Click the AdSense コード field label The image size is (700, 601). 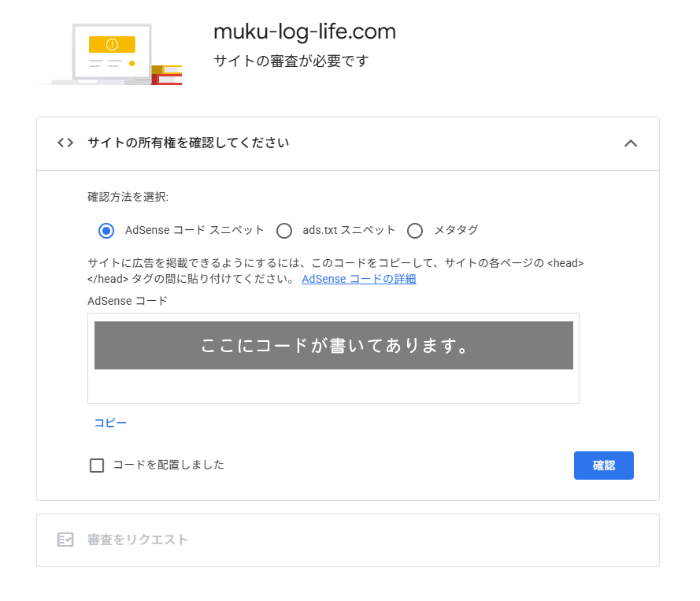pos(128,301)
